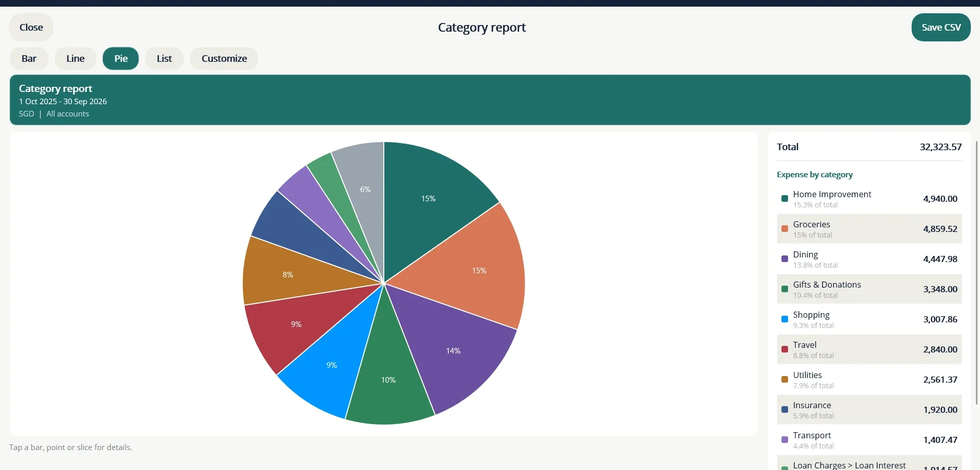The image size is (980, 470).
Task: Click the Expense by category heading
Action: point(815,175)
